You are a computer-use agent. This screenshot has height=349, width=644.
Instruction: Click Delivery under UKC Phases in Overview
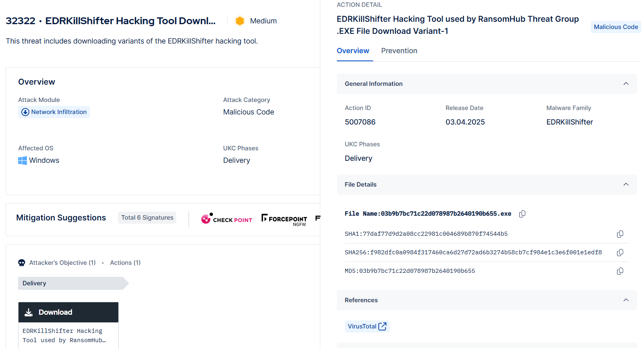237,160
